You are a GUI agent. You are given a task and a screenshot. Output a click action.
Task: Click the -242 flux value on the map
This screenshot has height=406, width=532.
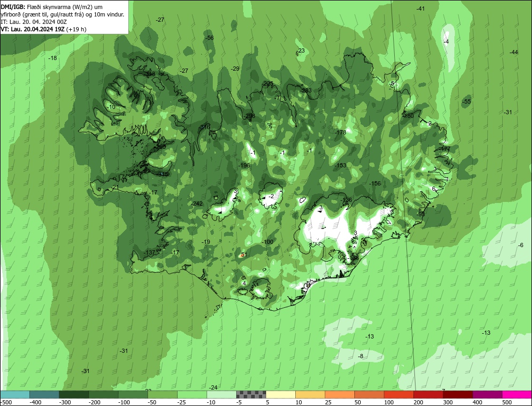tap(197, 204)
